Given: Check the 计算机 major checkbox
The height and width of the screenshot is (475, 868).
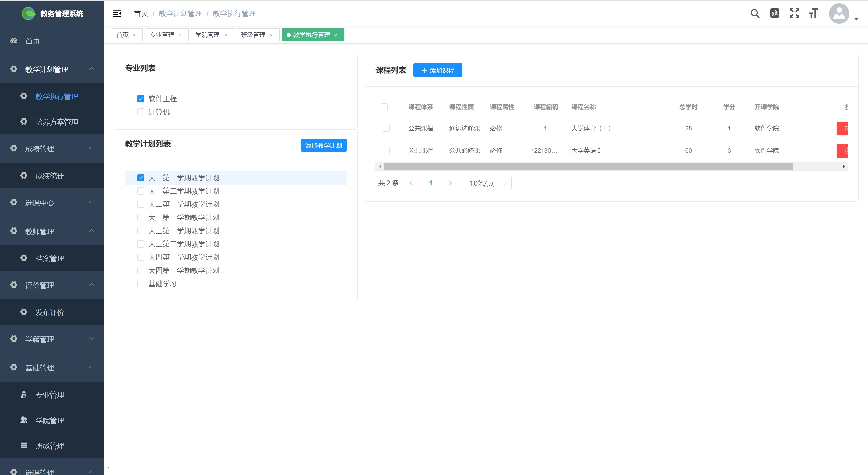Looking at the screenshot, I should click(141, 112).
